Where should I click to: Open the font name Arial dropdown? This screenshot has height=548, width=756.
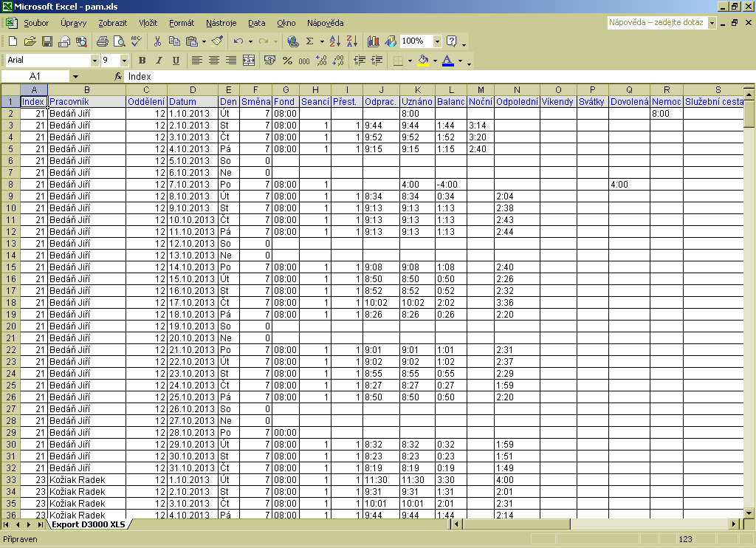tap(94, 61)
